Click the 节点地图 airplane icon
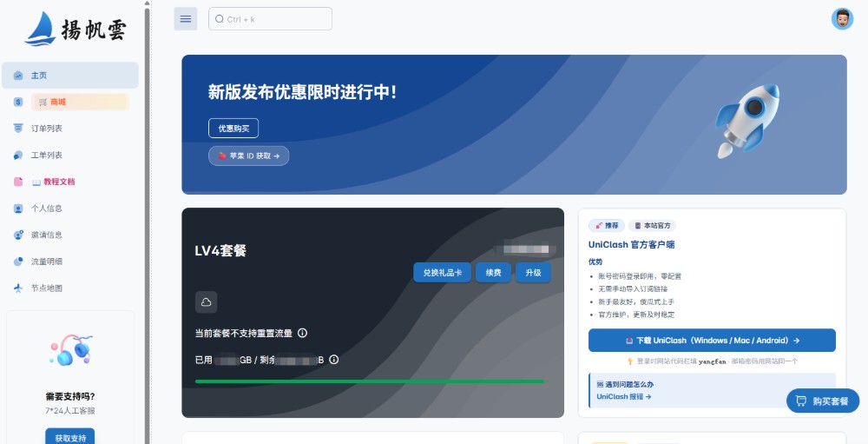868x444 pixels. coord(18,288)
